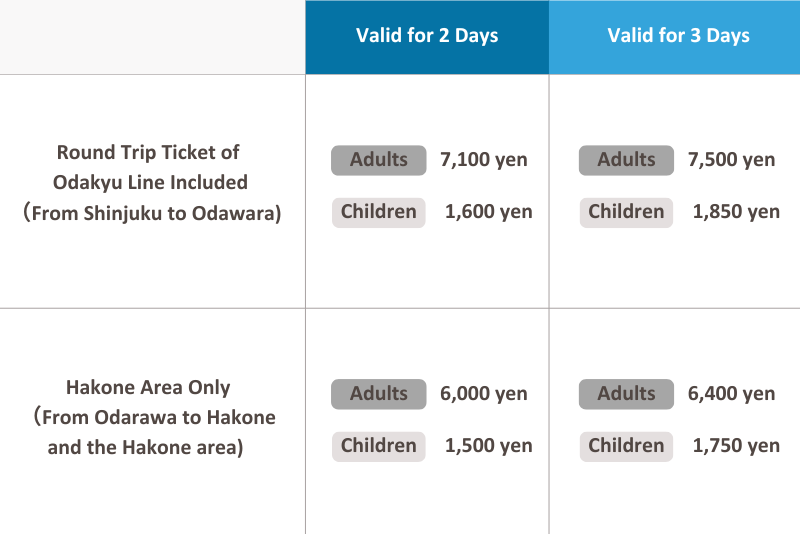The height and width of the screenshot is (534, 800).
Task: Select the 1,850 yen children price
Action: (736, 212)
